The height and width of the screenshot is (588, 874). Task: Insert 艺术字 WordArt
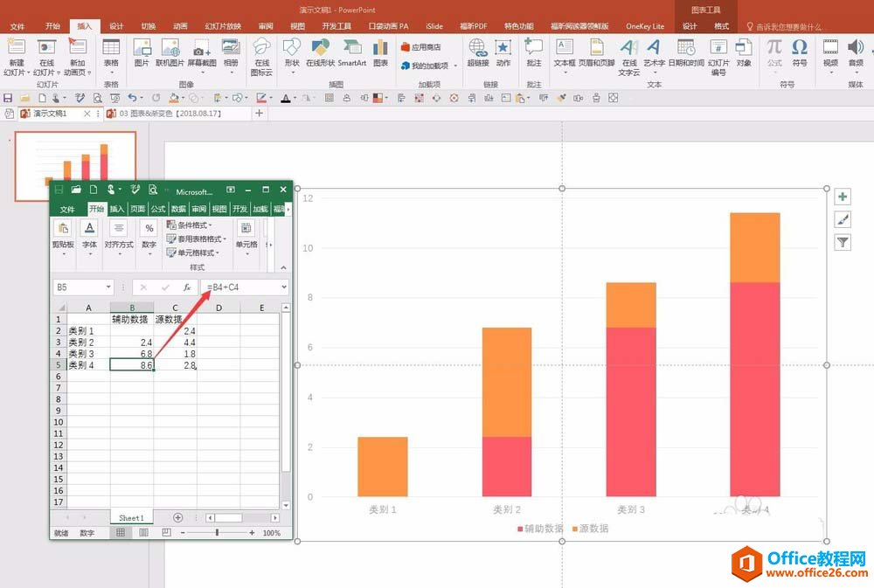(x=654, y=48)
